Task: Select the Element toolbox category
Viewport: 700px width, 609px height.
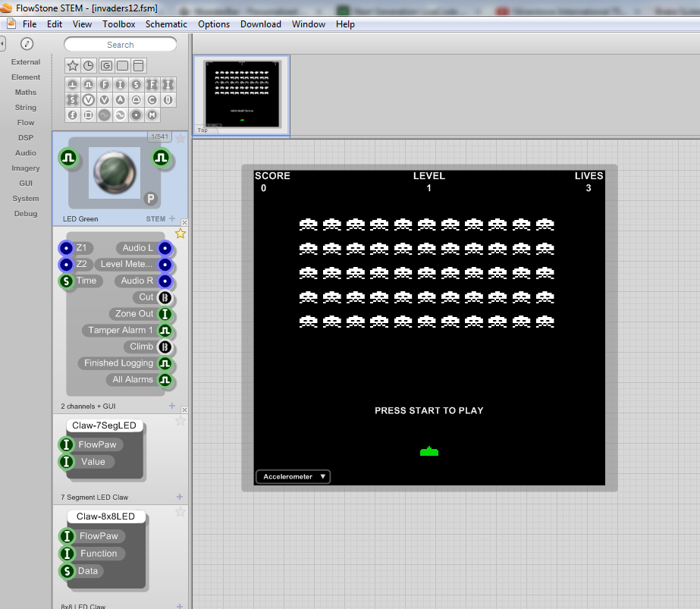Action: (x=26, y=77)
